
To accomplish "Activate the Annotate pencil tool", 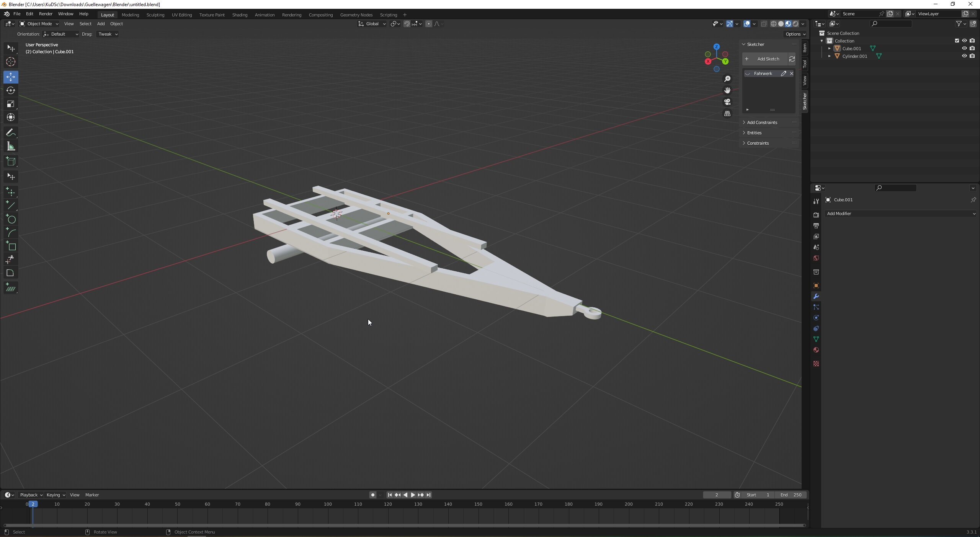I will tap(11, 133).
